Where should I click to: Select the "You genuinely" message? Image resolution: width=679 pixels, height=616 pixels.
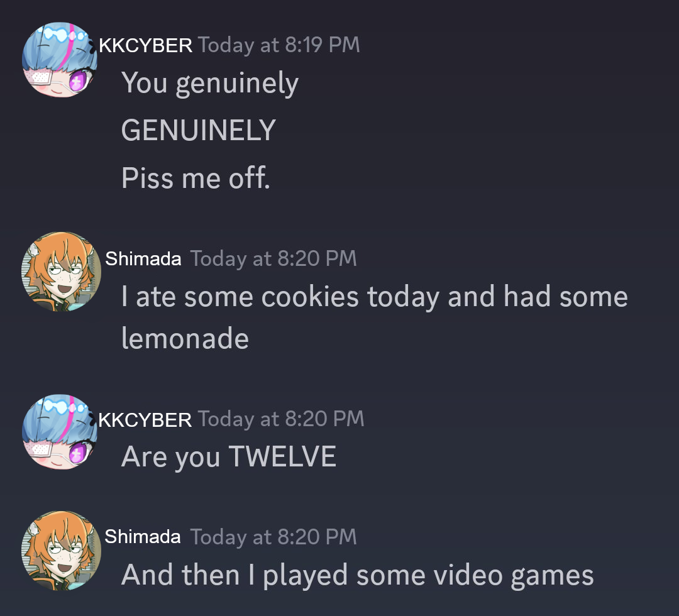(210, 84)
